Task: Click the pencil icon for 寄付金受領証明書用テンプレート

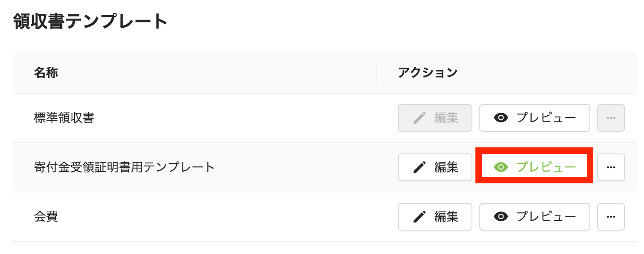Action: [x=420, y=167]
